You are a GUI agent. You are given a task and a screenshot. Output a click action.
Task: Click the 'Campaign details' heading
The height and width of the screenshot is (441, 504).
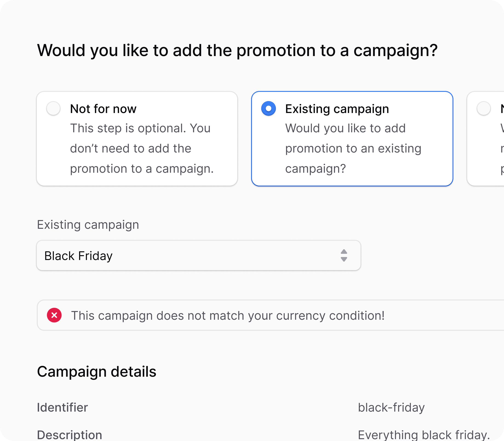97,372
